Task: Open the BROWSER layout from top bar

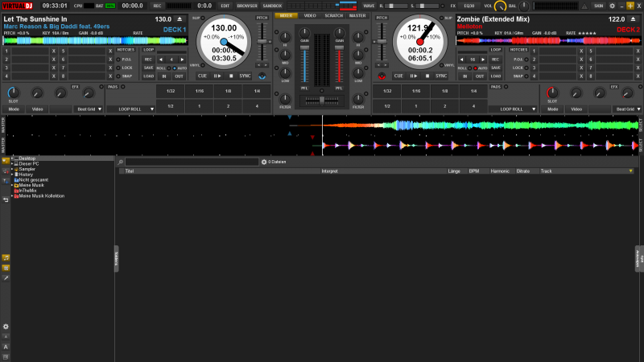Action: pos(247,6)
